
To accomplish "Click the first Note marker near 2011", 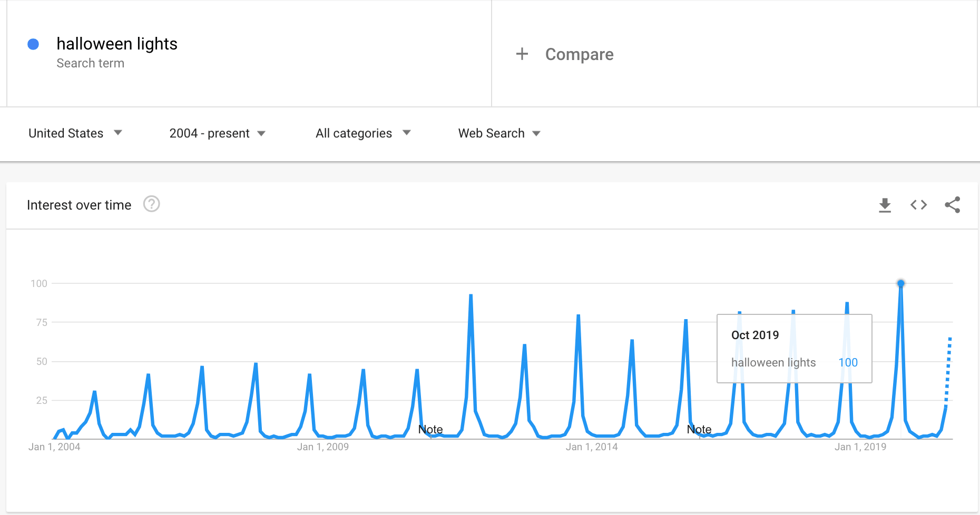I will [x=430, y=430].
